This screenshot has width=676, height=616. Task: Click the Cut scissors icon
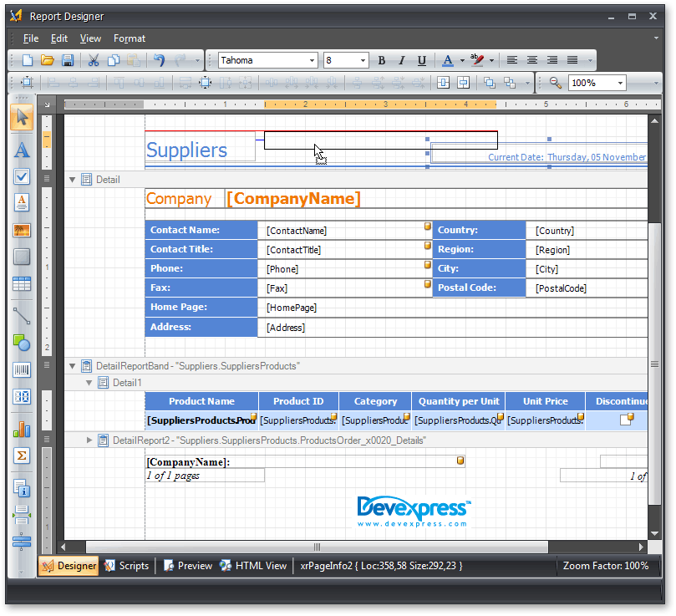(x=93, y=60)
